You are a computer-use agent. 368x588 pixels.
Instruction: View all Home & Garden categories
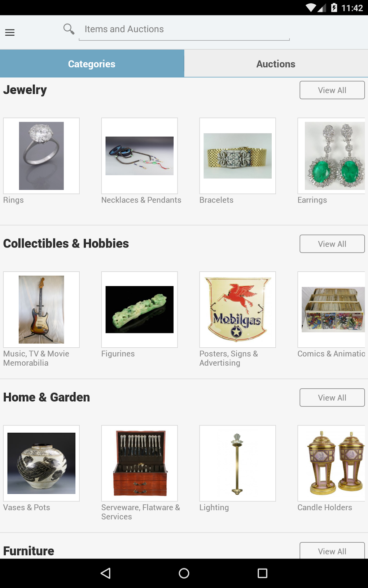point(332,398)
